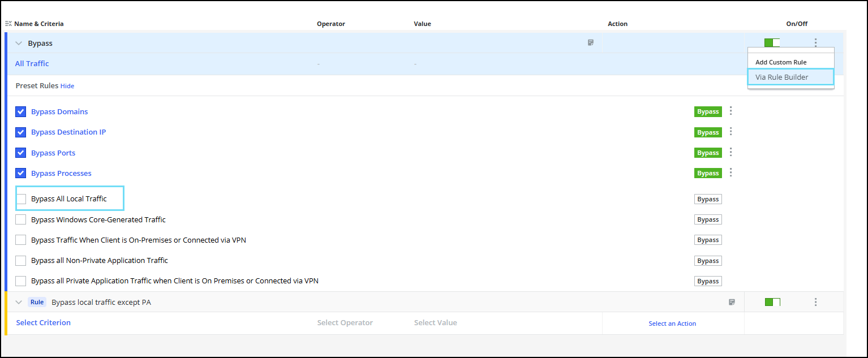
Task: Uncheck the Bypass Domains checkbox
Action: 20,111
